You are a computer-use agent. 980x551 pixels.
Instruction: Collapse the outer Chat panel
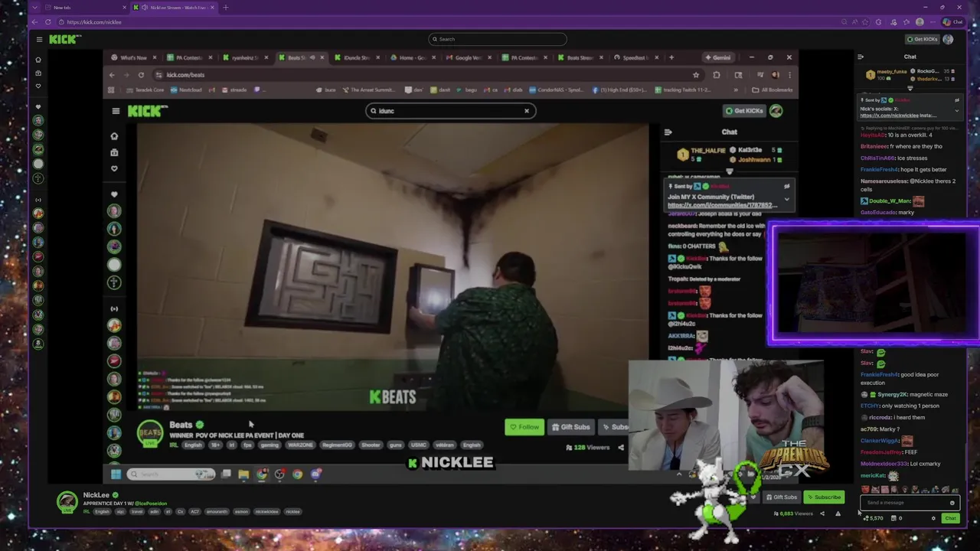pyautogui.click(x=861, y=57)
